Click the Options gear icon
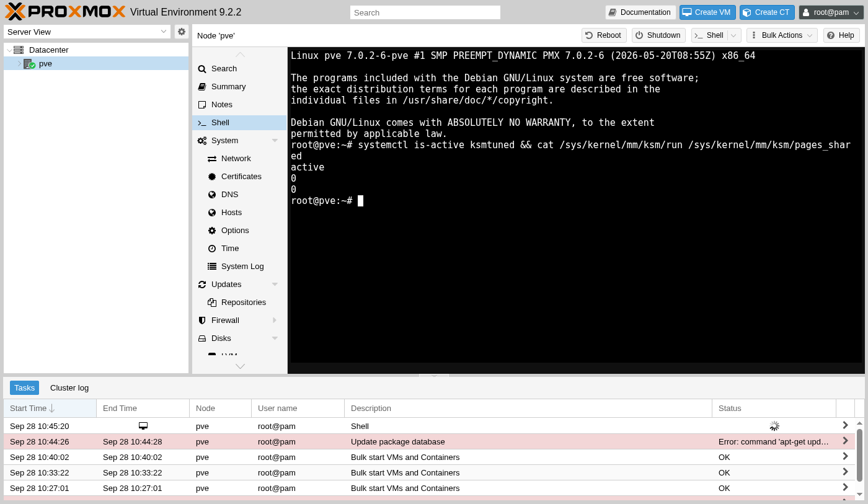Screen dimensions: 868x504 click(212, 231)
